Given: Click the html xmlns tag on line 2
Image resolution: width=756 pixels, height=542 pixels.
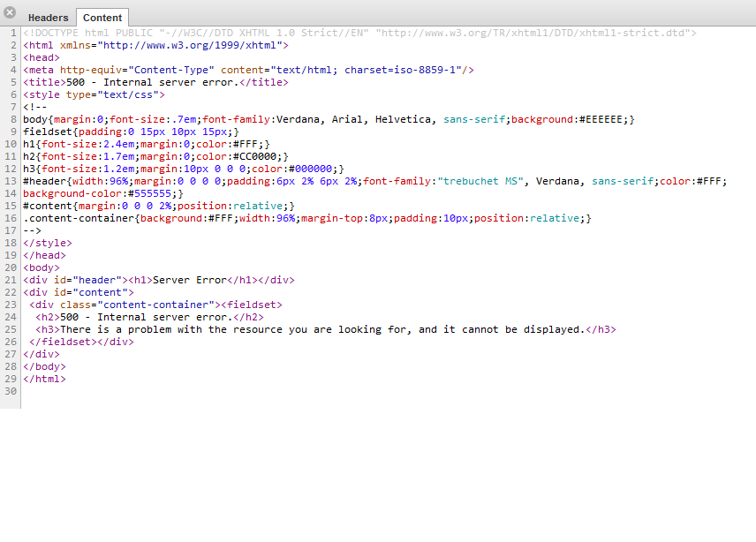Looking at the screenshot, I should pos(155,45).
